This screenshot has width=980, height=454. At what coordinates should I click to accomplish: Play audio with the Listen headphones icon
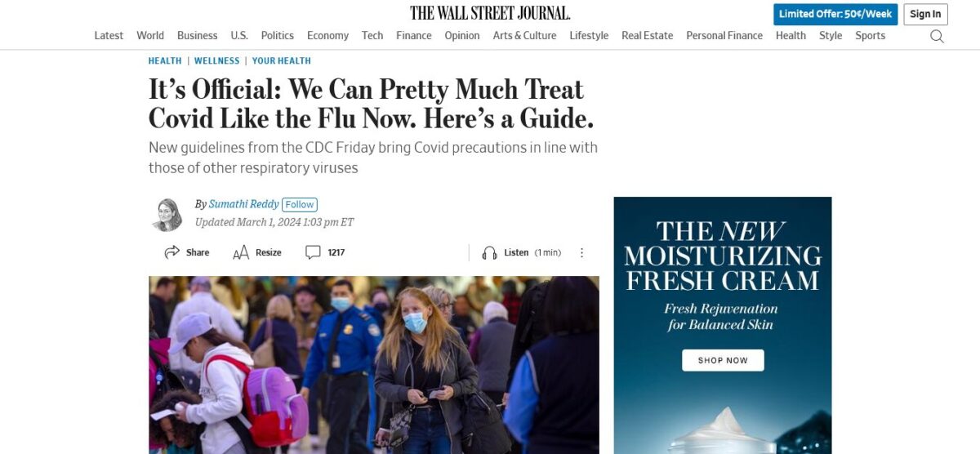[489, 253]
